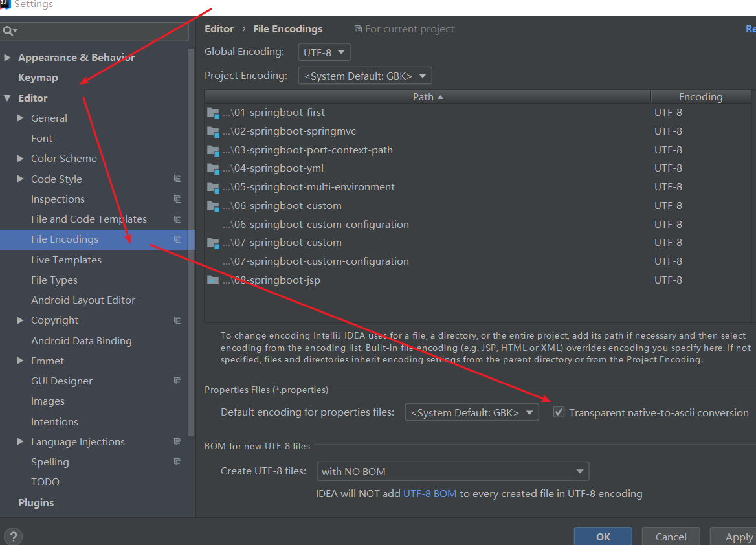The height and width of the screenshot is (545, 756).
Task: Open Intentions settings page
Action: point(54,421)
